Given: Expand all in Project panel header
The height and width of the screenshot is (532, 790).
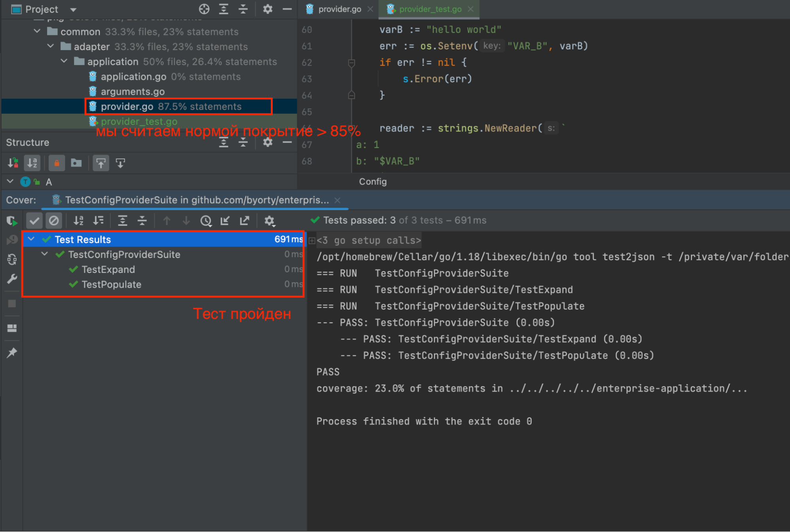Looking at the screenshot, I should 224,9.
